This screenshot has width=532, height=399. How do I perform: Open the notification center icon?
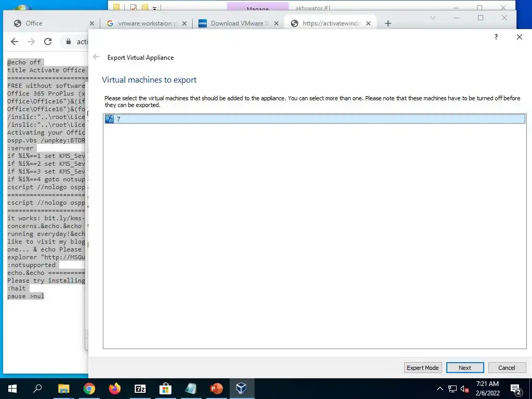pos(515,389)
